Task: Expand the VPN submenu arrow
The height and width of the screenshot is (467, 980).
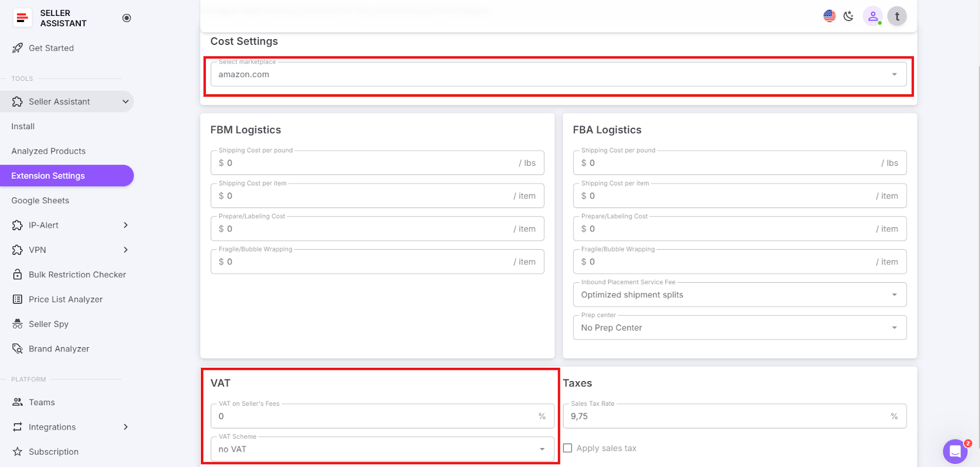Action: pos(126,250)
